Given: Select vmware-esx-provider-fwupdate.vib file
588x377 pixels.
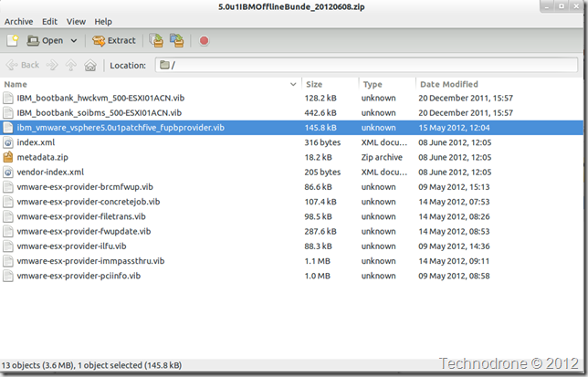Looking at the screenshot, I should (x=84, y=231).
